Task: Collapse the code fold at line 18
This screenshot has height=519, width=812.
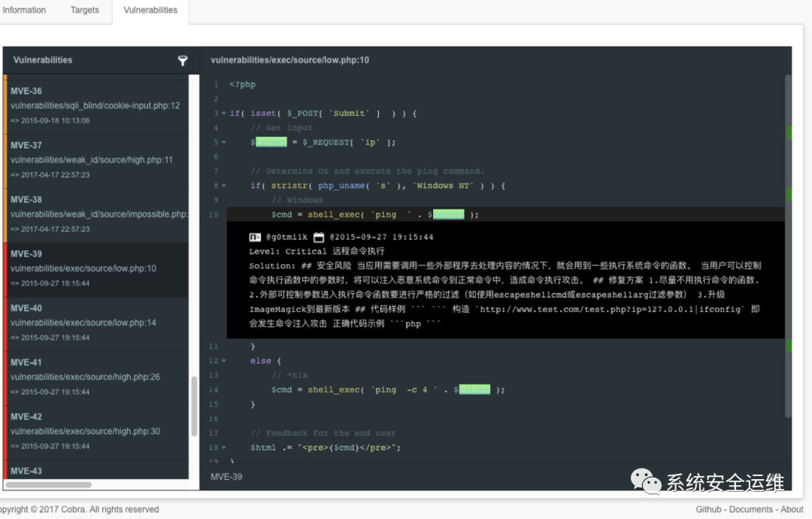Action: click(224, 448)
